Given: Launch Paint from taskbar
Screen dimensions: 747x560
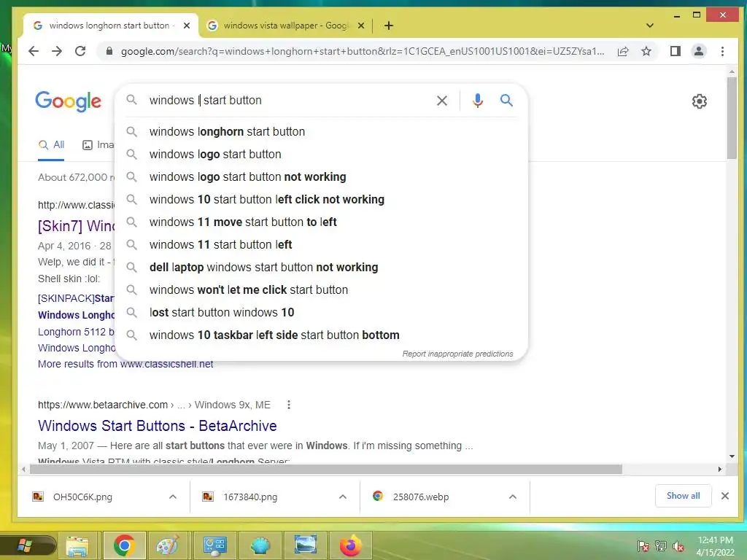Looking at the screenshot, I should [168, 545].
